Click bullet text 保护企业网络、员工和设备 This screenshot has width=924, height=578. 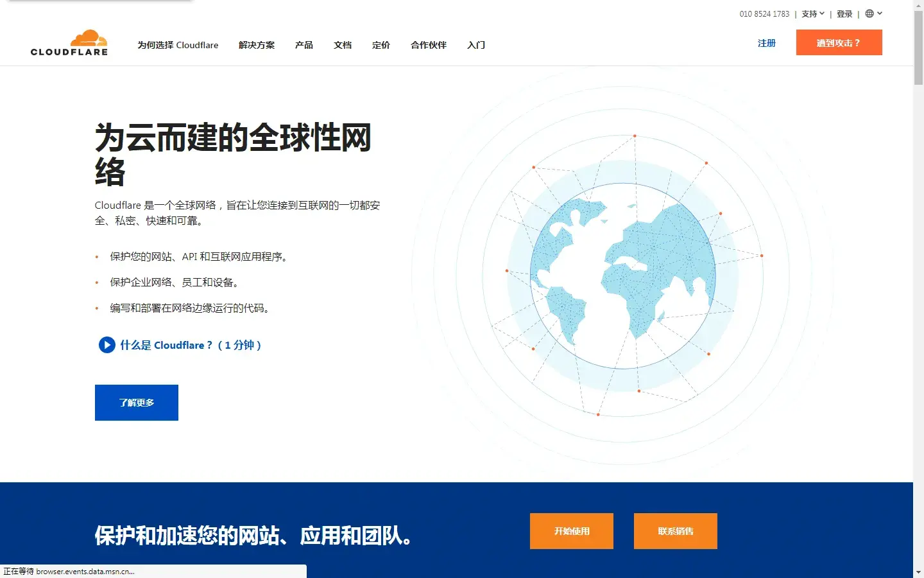(x=175, y=283)
